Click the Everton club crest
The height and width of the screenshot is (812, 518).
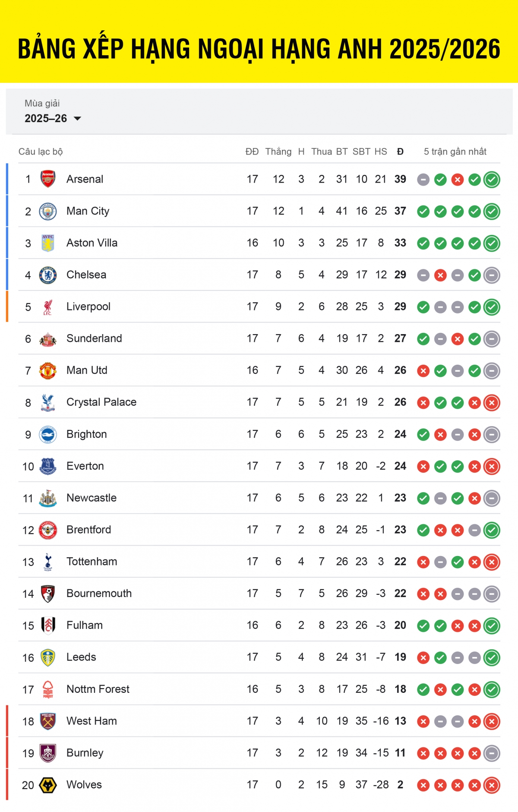pos(48,466)
